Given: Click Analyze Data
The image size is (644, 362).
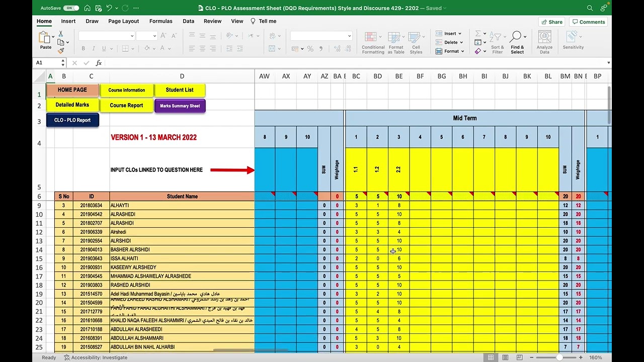Looking at the screenshot, I should point(544,42).
